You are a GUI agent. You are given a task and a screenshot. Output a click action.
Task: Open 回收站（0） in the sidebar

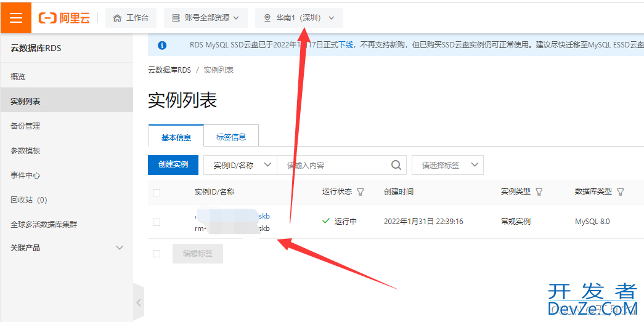(x=67, y=199)
